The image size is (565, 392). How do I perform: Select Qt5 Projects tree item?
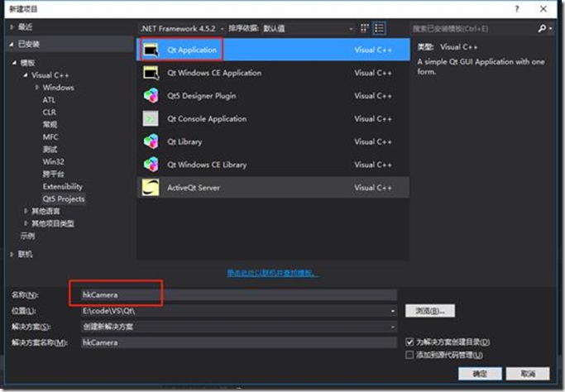pyautogui.click(x=64, y=198)
